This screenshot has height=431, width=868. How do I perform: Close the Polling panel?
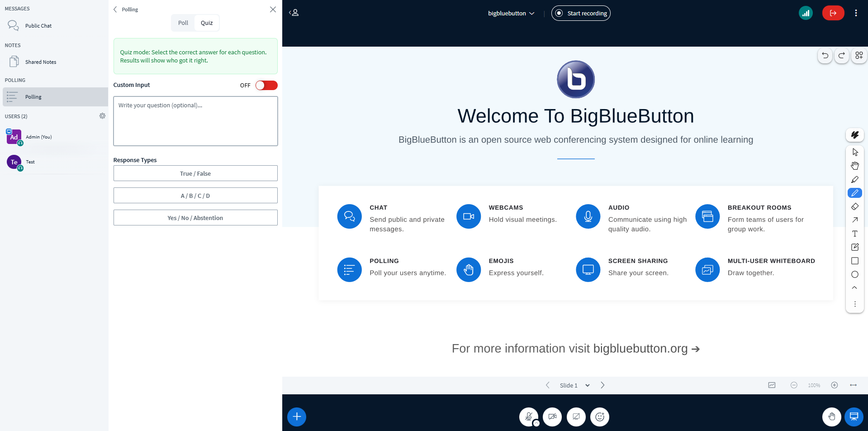click(x=273, y=10)
